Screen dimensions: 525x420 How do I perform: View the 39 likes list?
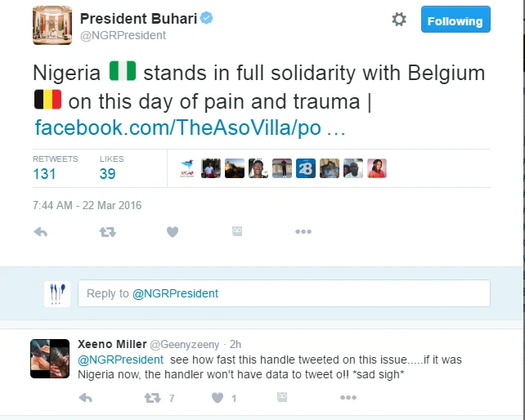point(107,173)
